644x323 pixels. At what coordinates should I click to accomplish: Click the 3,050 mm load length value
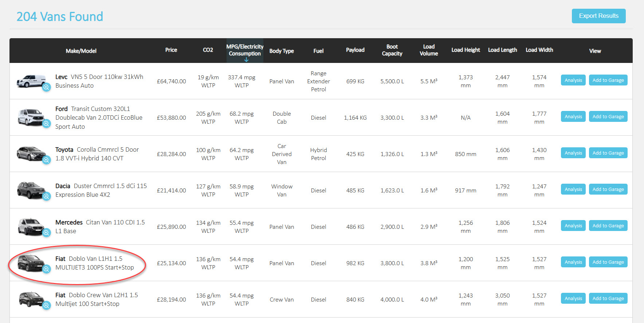point(502,299)
